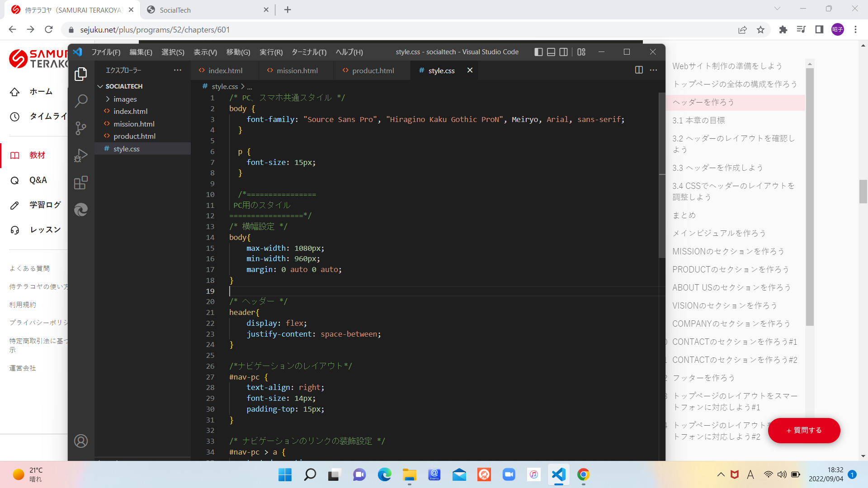Open the ターミナル(T) menu

point(309,52)
